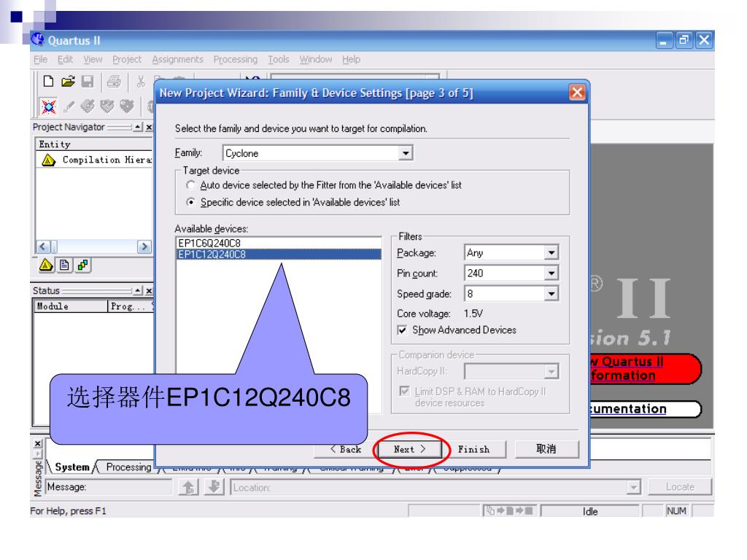Screen dimensions: 747x560
Task: Click the Locate button
Action: click(x=680, y=486)
